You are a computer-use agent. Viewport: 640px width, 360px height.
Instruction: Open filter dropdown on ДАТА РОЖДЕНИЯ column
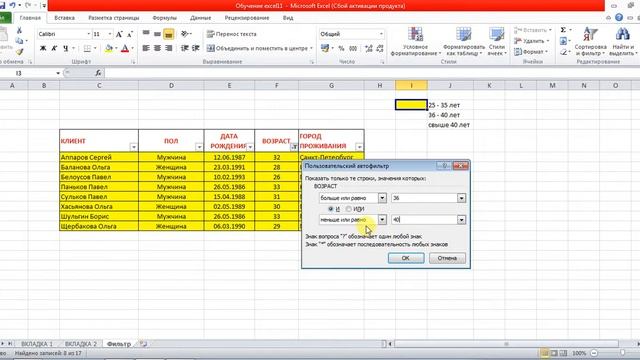[x=250, y=147]
